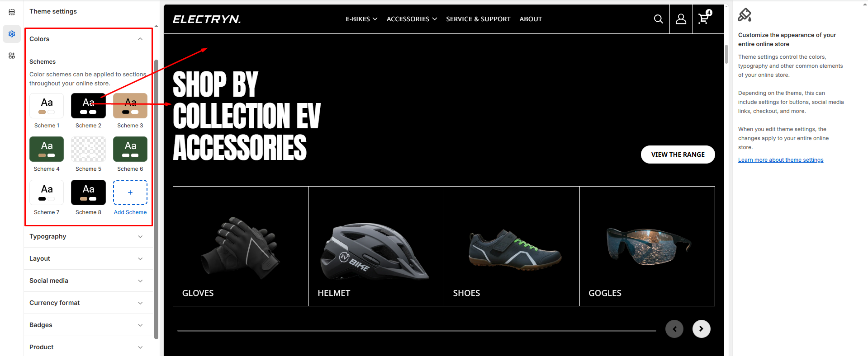
Task: Add a new color scheme
Action: point(130,192)
